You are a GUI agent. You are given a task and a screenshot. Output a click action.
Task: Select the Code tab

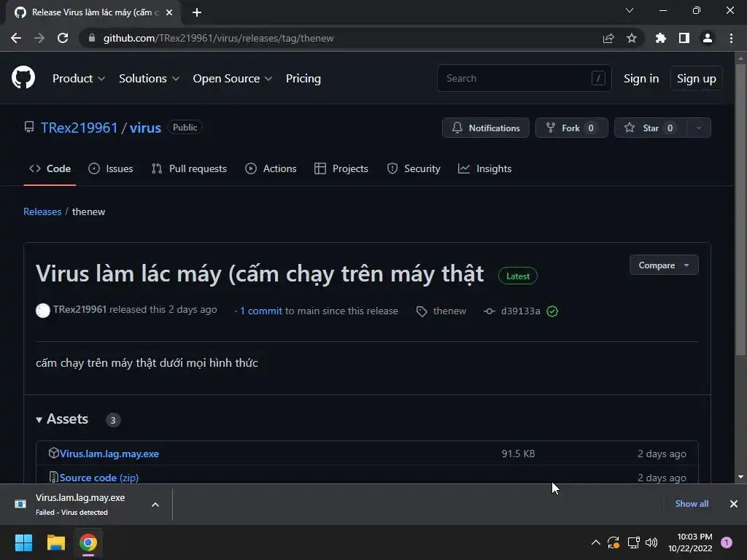(50, 168)
